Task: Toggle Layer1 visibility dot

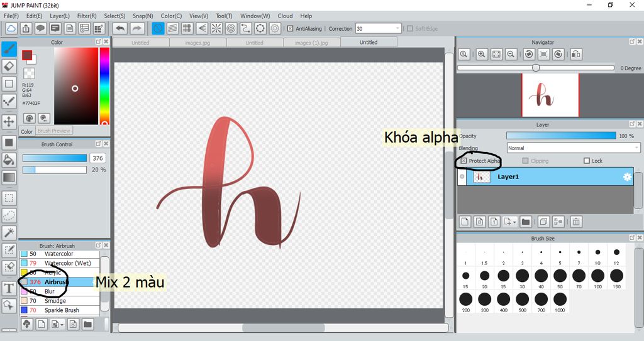Action: [x=462, y=176]
